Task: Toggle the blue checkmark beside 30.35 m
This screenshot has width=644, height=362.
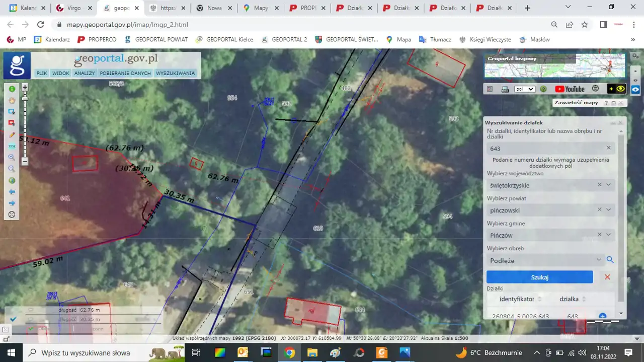Action: point(14,319)
